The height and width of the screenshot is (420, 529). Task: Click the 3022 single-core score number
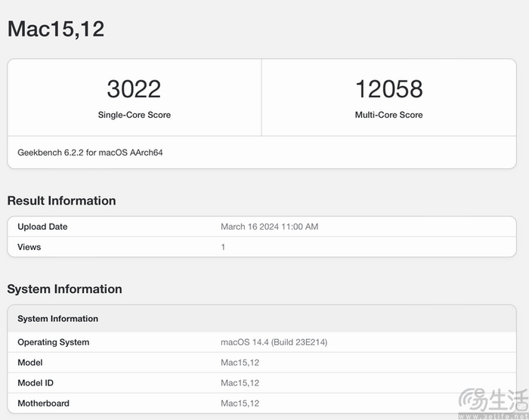pos(134,89)
